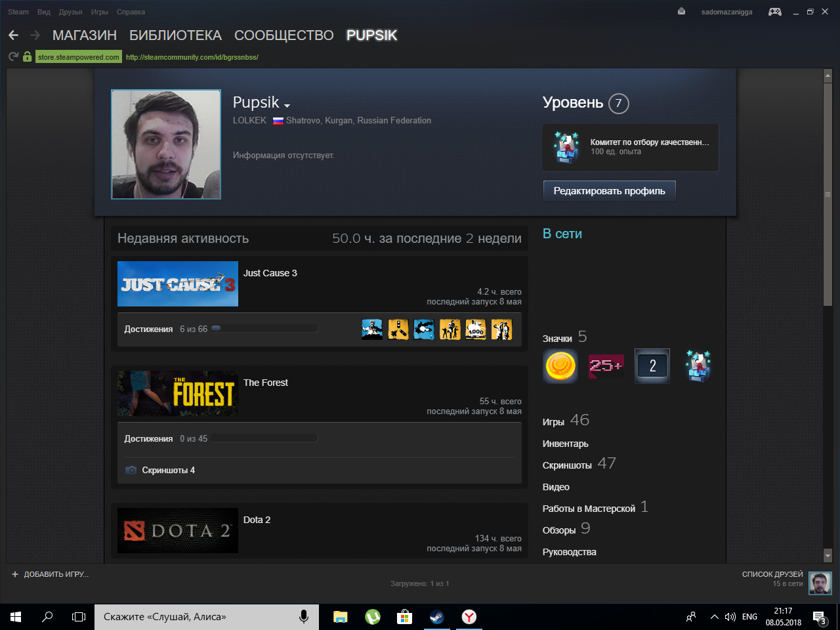Switch to the PUPSIK profile tab
The image size is (840, 630).
372,35
